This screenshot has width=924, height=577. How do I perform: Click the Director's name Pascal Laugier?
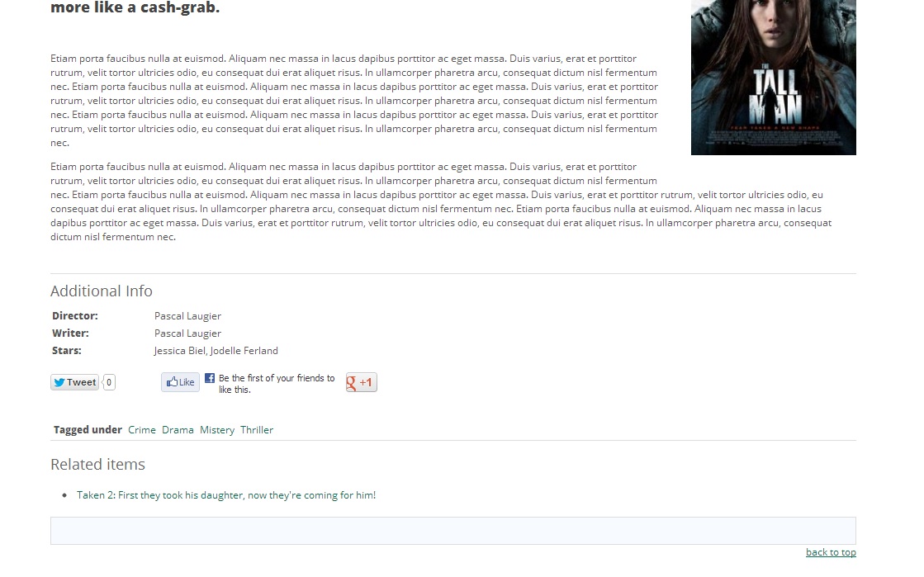click(x=188, y=316)
